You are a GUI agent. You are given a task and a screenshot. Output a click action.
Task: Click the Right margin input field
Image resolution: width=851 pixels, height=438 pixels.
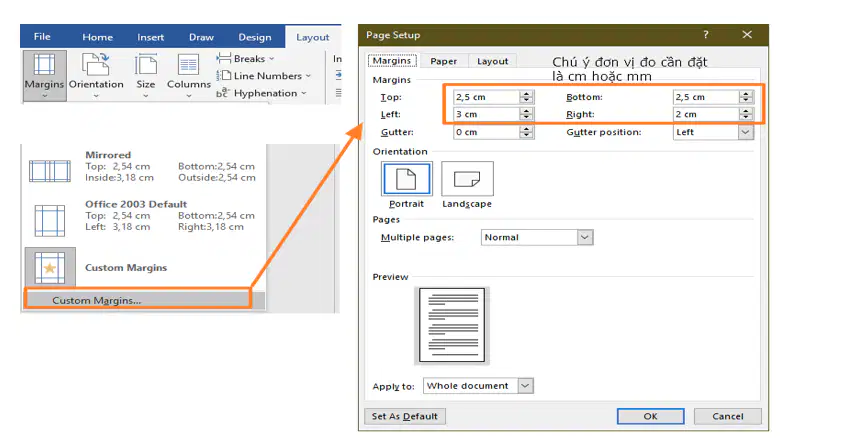pyautogui.click(x=706, y=115)
